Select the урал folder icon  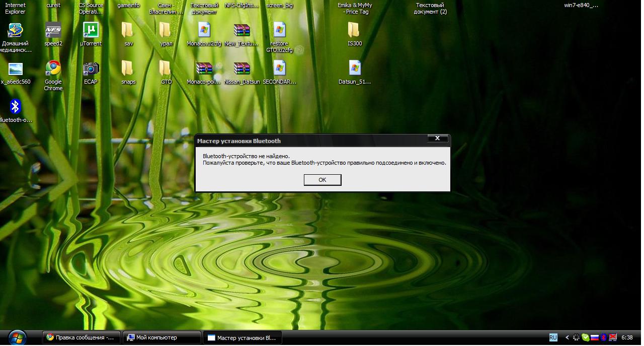pyautogui.click(x=166, y=30)
